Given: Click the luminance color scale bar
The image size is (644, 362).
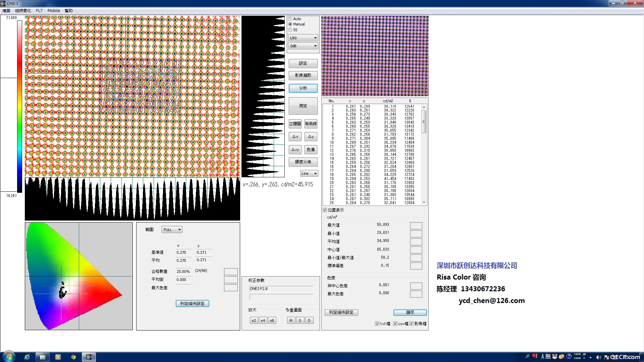Looking at the screenshot, I should tap(20, 107).
